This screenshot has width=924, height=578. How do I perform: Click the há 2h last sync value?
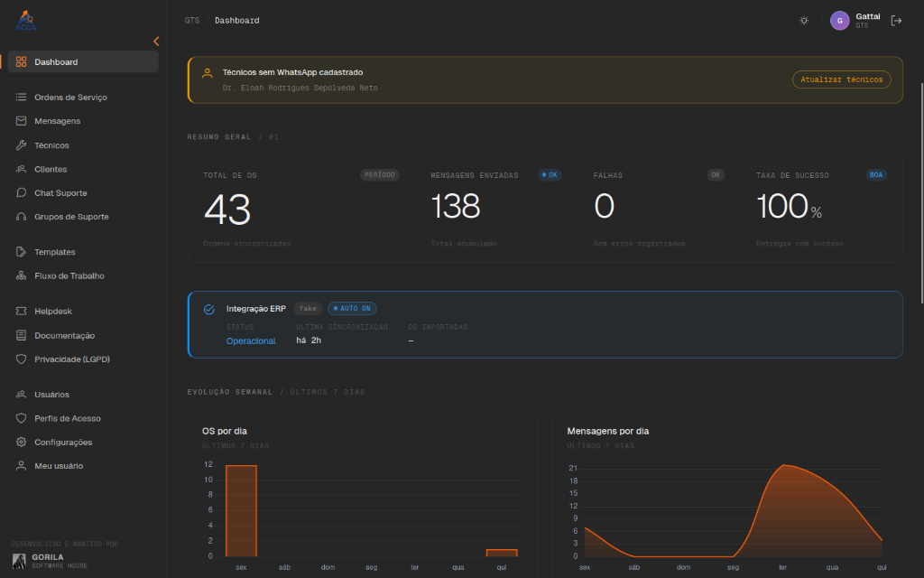[x=309, y=340]
